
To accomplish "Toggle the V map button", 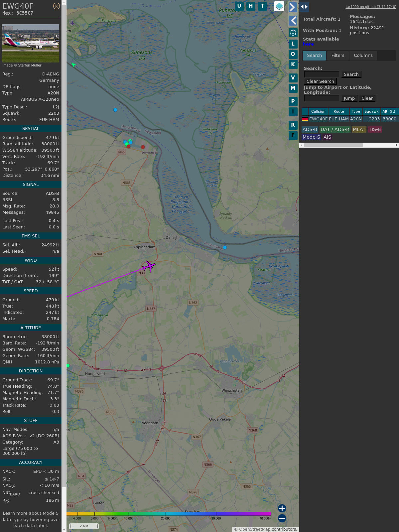I will pos(293,78).
